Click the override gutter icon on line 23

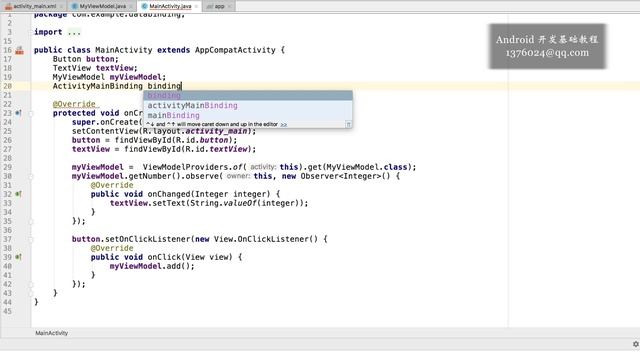point(18,113)
